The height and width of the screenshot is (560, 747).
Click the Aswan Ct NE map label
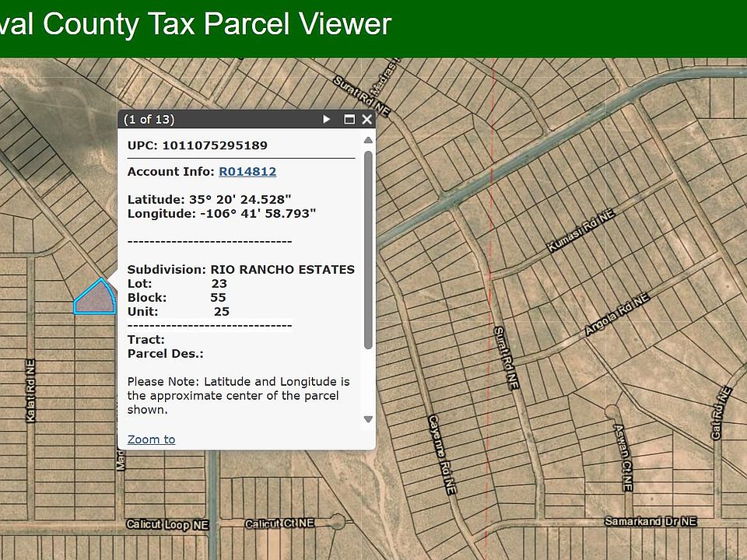point(622,458)
